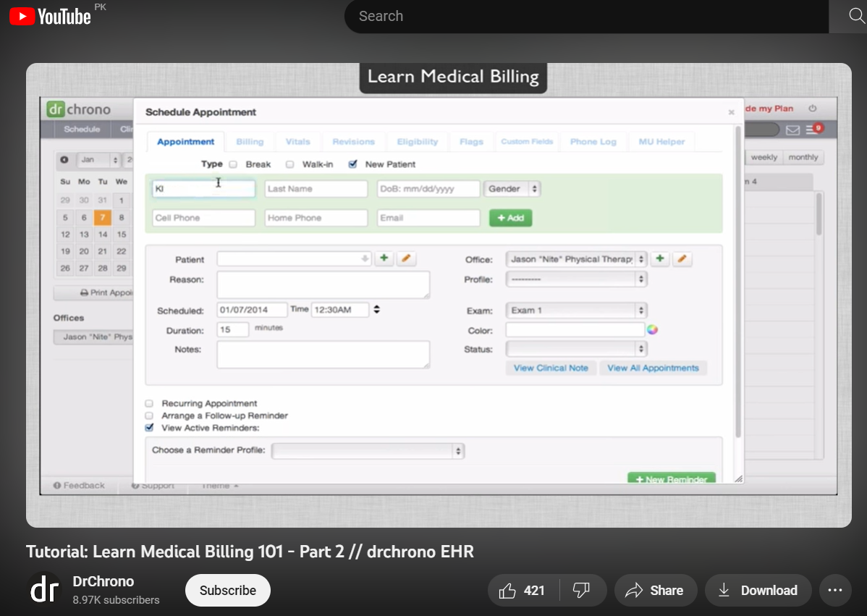The height and width of the screenshot is (616, 867).
Task: Click the monthly view button
Action: [x=803, y=157]
